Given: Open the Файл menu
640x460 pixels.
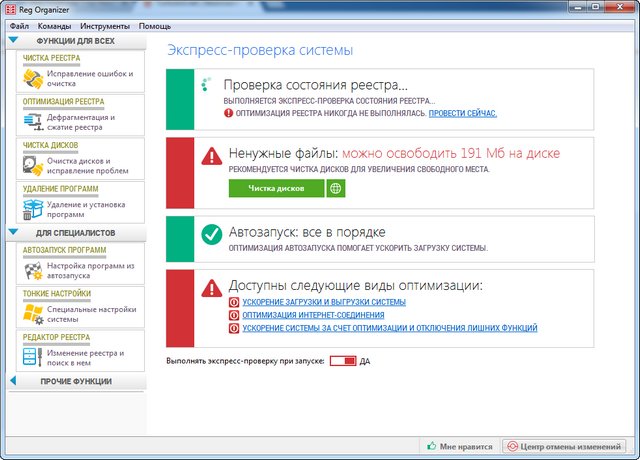Looking at the screenshot, I should click(x=19, y=26).
